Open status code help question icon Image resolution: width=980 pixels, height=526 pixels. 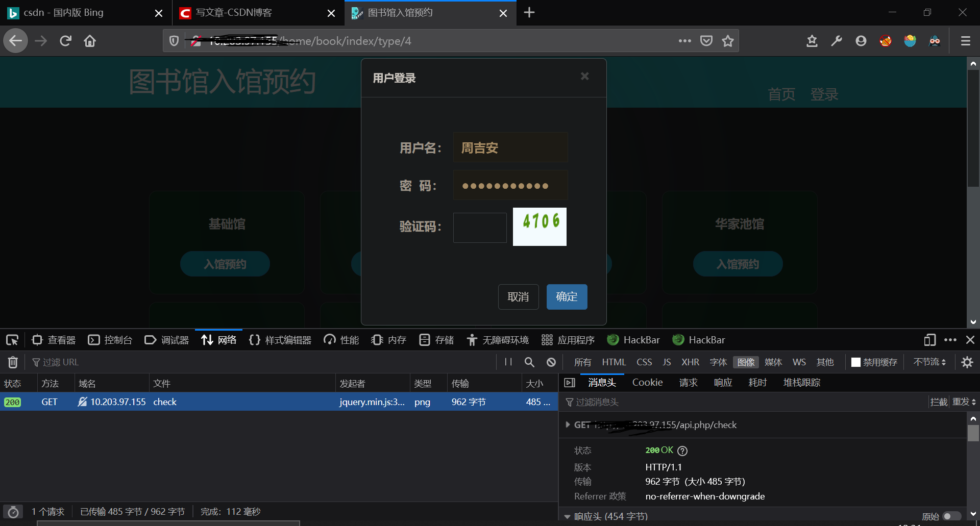[x=682, y=450]
